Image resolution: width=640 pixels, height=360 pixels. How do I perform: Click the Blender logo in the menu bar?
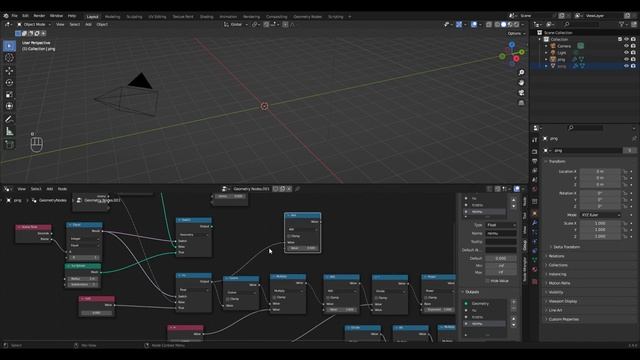click(x=6, y=16)
